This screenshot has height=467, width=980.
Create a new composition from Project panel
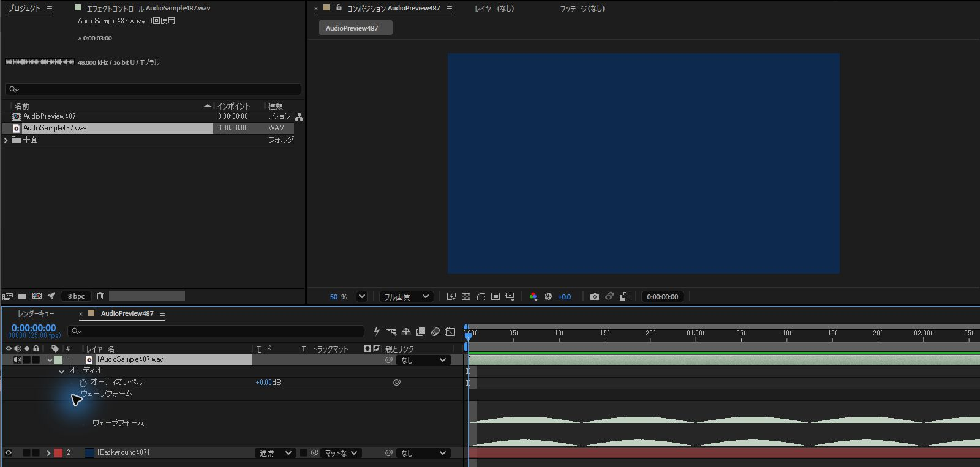(37, 296)
